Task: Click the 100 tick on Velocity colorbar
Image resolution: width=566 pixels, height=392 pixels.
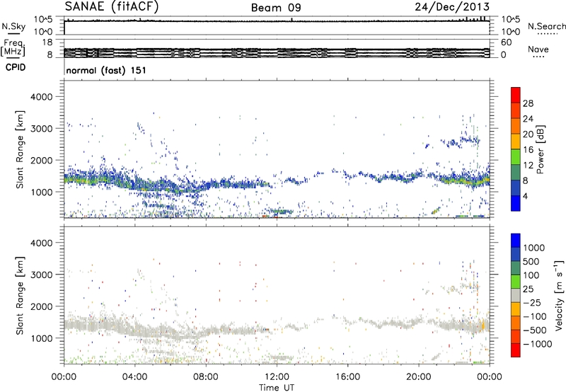Action: [531, 275]
